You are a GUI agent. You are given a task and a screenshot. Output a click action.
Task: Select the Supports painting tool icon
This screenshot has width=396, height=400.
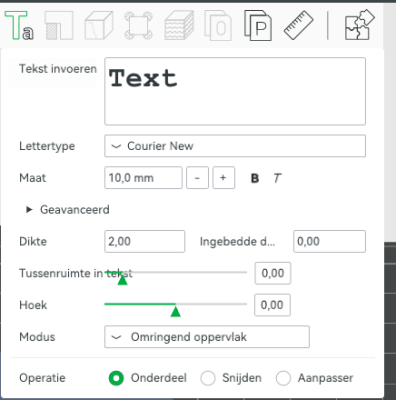tap(59, 25)
